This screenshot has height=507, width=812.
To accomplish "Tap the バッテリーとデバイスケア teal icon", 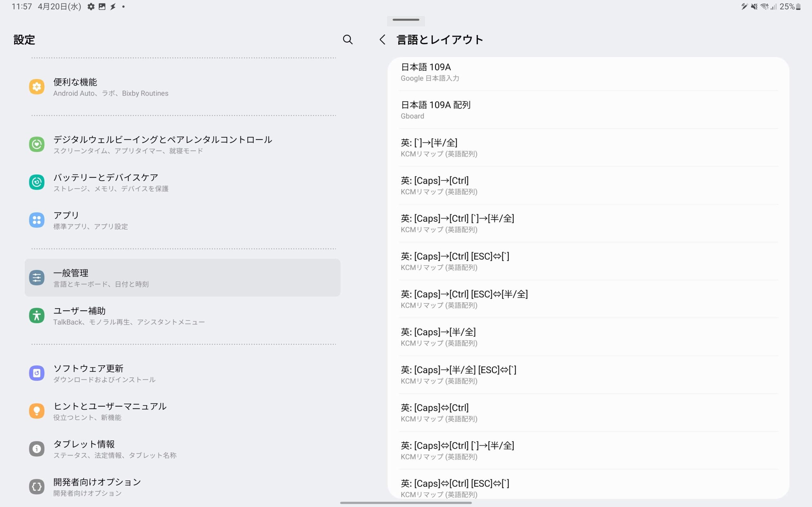I will pyautogui.click(x=37, y=182).
